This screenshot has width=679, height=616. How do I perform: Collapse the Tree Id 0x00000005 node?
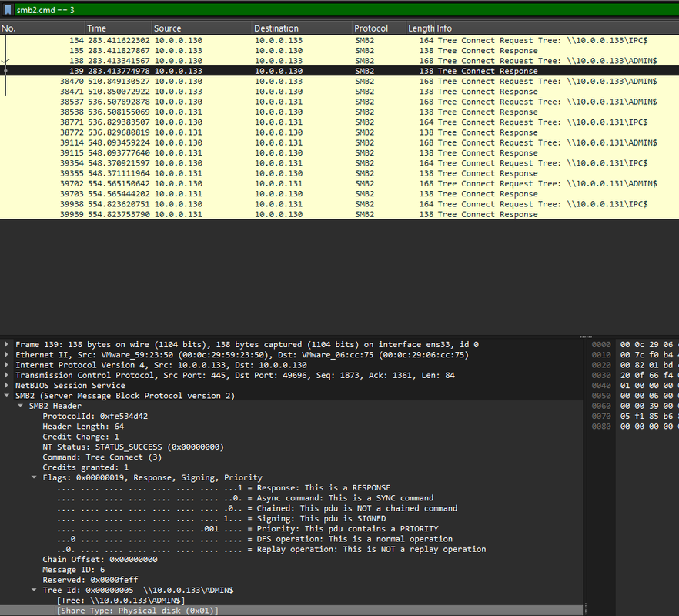click(34, 591)
